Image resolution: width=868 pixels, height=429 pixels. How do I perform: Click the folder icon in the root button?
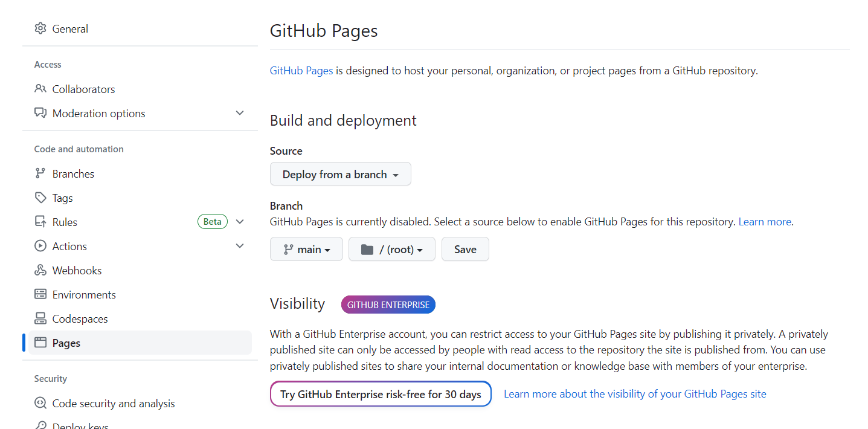(x=367, y=250)
